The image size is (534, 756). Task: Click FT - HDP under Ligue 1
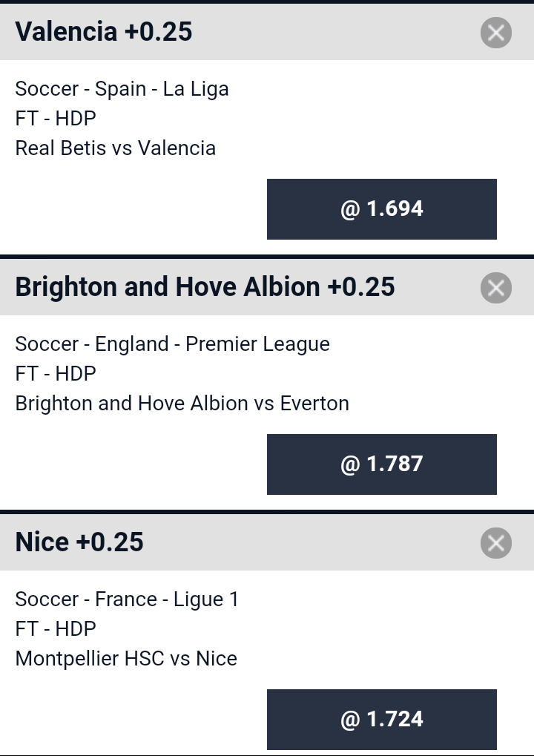click(56, 628)
